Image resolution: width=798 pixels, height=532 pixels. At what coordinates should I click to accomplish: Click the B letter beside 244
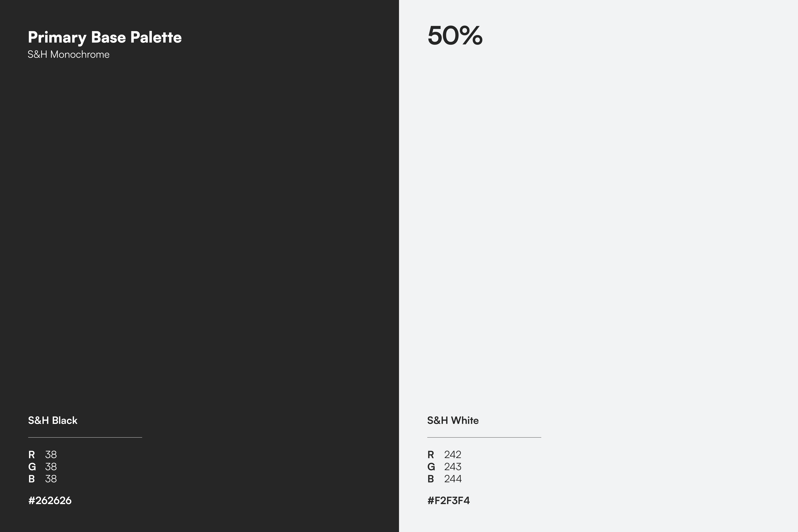point(431,479)
